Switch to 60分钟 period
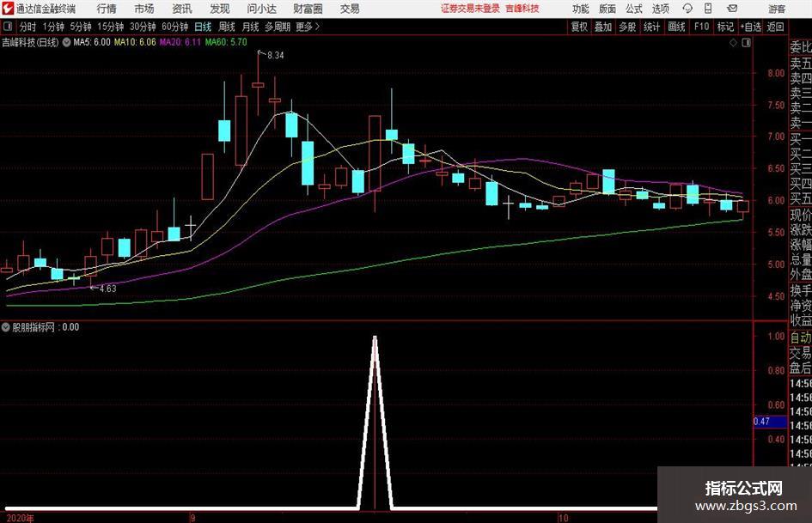 (174, 27)
